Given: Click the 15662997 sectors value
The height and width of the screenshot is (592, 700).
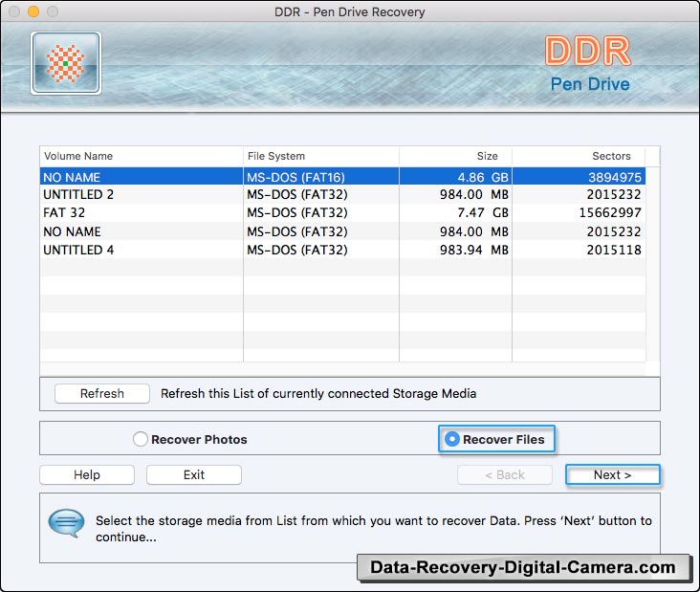Looking at the screenshot, I should pyautogui.click(x=610, y=212).
